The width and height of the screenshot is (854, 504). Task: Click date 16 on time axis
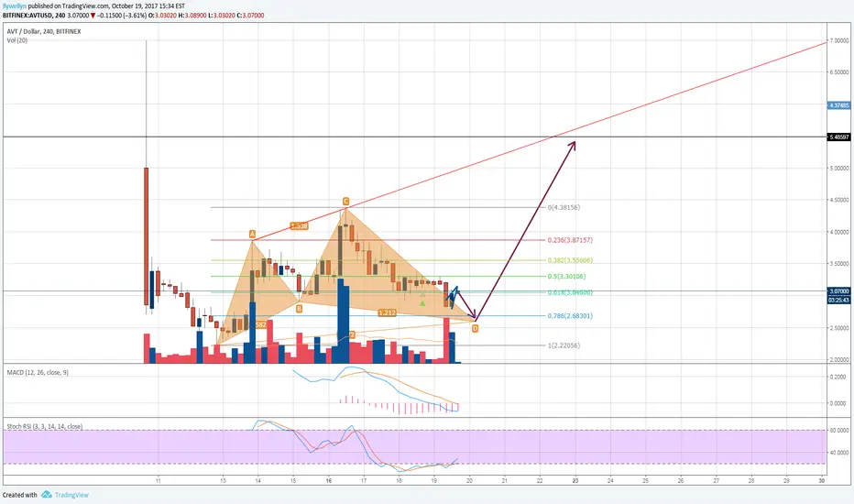point(328,480)
